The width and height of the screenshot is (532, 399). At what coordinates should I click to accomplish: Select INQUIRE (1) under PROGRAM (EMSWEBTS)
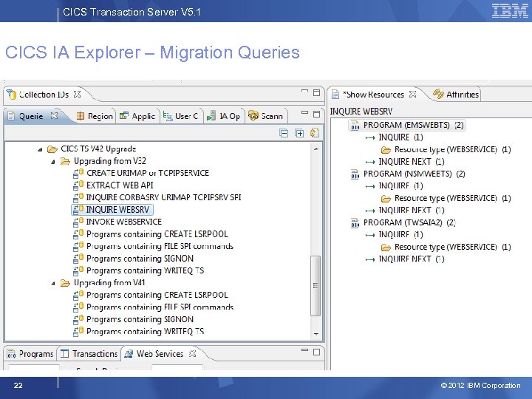[x=400, y=137]
